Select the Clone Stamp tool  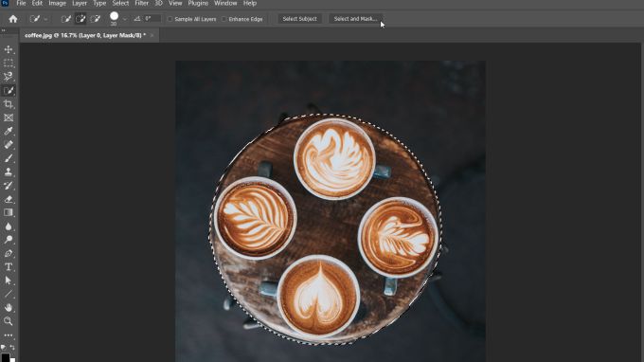[9, 172]
